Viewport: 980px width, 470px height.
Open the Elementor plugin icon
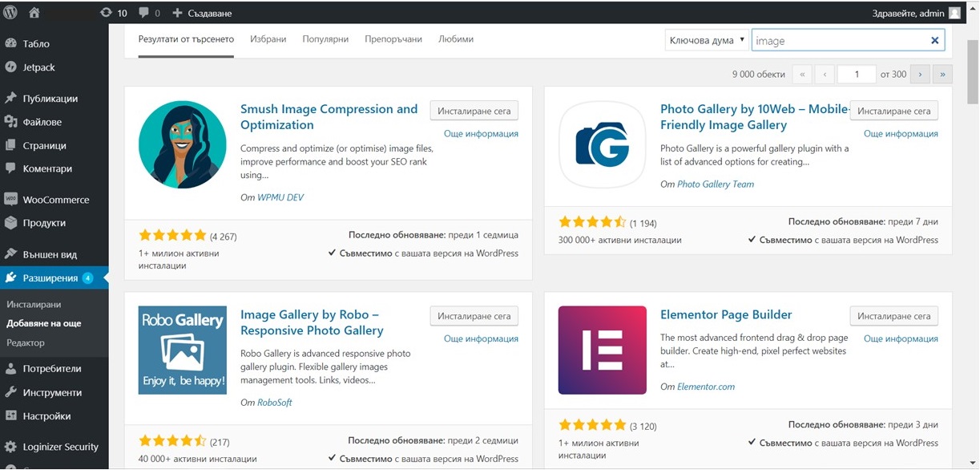[x=602, y=350]
